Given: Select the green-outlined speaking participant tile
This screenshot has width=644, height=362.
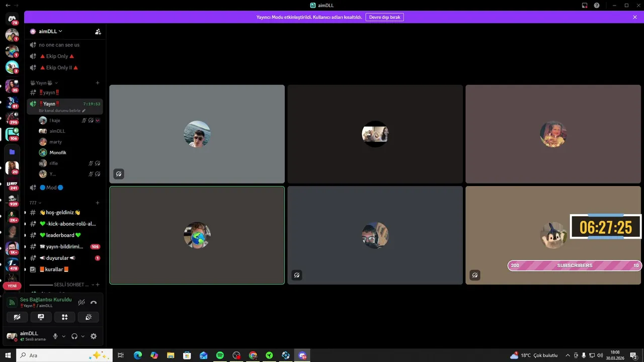Looking at the screenshot, I should point(197,235).
